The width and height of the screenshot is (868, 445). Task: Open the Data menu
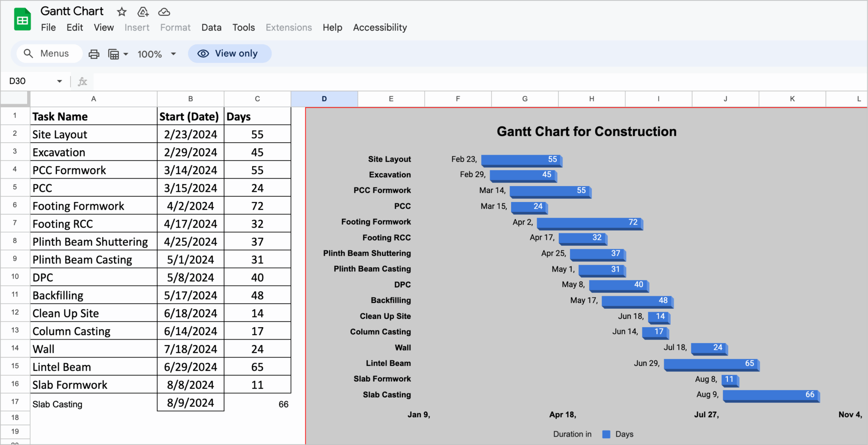click(x=211, y=27)
